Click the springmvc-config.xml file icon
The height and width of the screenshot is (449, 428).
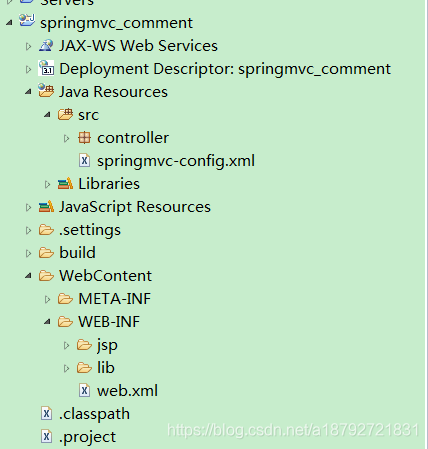(x=85, y=161)
